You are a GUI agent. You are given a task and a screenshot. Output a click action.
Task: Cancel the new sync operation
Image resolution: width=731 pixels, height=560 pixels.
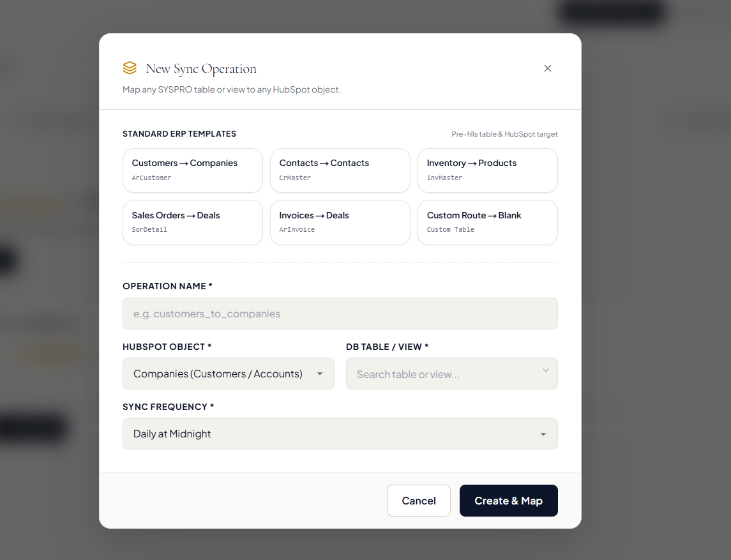(x=418, y=501)
